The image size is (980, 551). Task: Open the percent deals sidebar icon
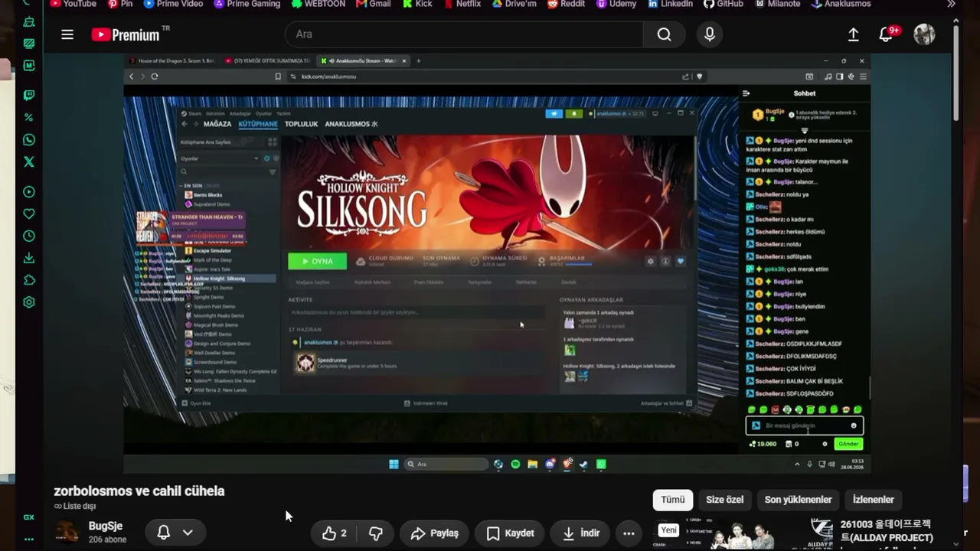(29, 118)
